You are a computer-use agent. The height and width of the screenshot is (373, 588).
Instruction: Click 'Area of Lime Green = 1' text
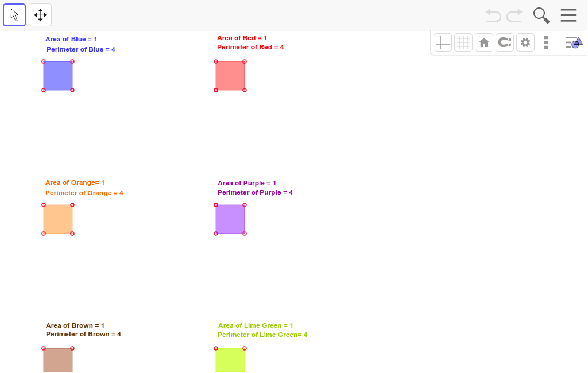click(256, 325)
